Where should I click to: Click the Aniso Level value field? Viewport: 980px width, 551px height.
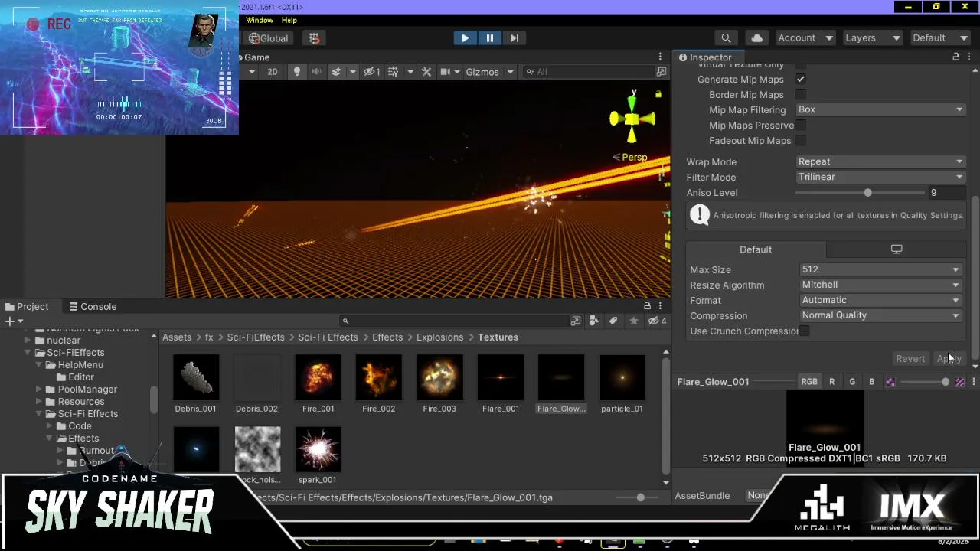click(x=946, y=193)
